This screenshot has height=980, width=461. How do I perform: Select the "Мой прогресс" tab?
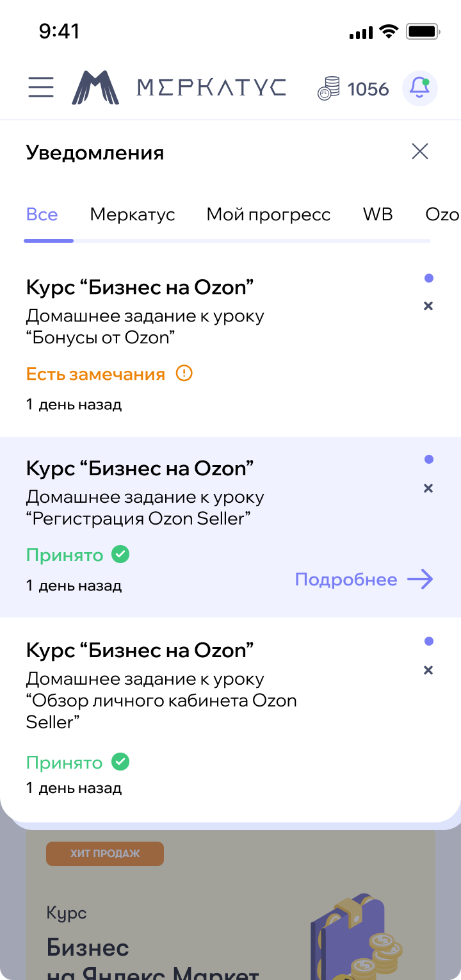268,215
